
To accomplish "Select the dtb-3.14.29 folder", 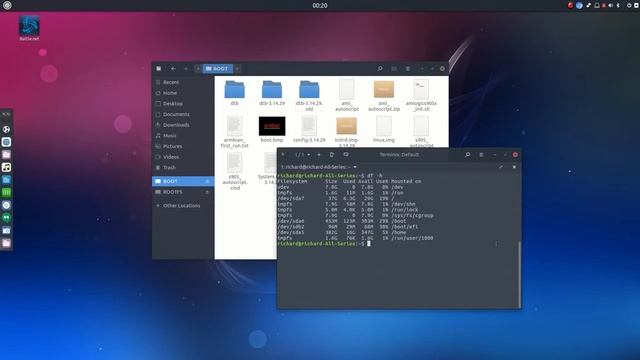I will pos(272,93).
